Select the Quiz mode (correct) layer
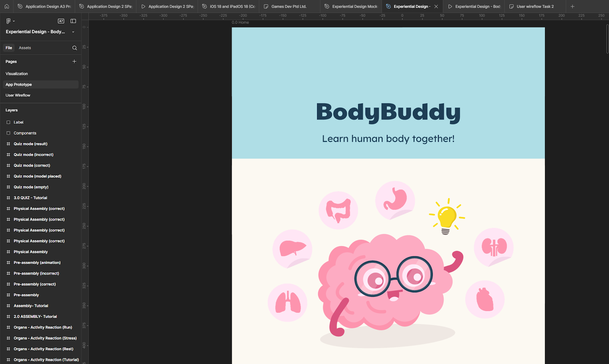This screenshot has height=364, width=609. pos(32,165)
